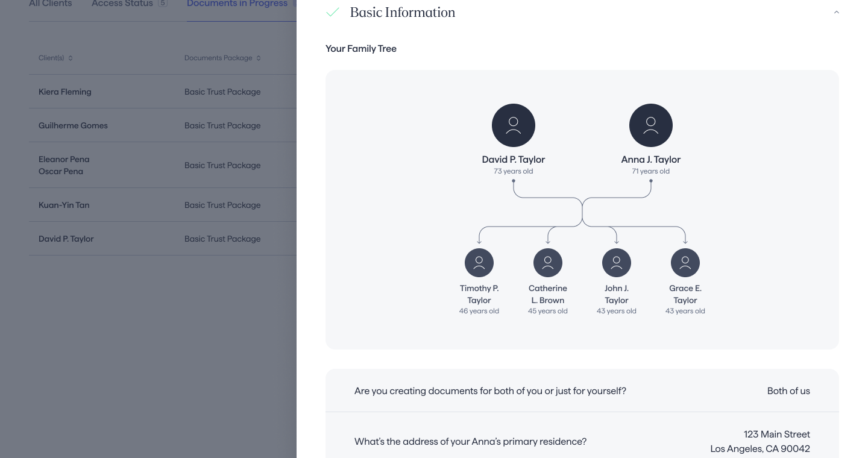Open Kiera Fleming's client row
The width and height of the screenshot is (868, 458).
click(65, 92)
